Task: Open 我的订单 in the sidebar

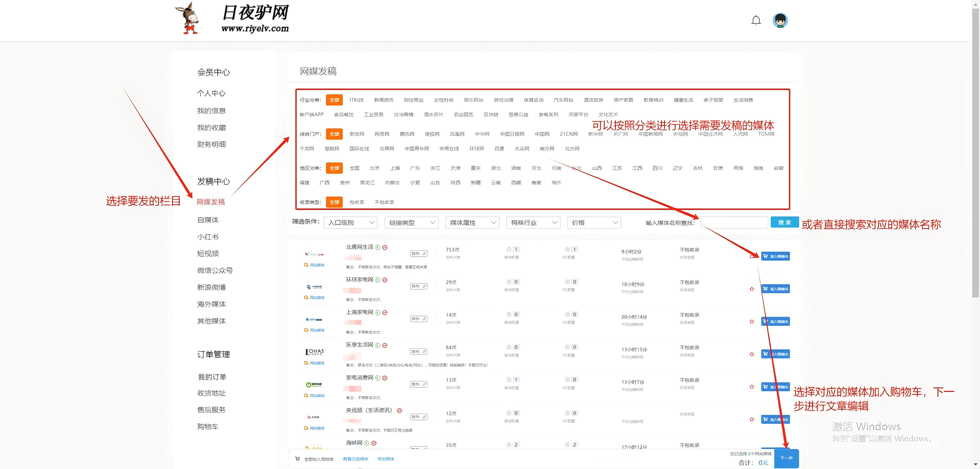Action: (212, 377)
